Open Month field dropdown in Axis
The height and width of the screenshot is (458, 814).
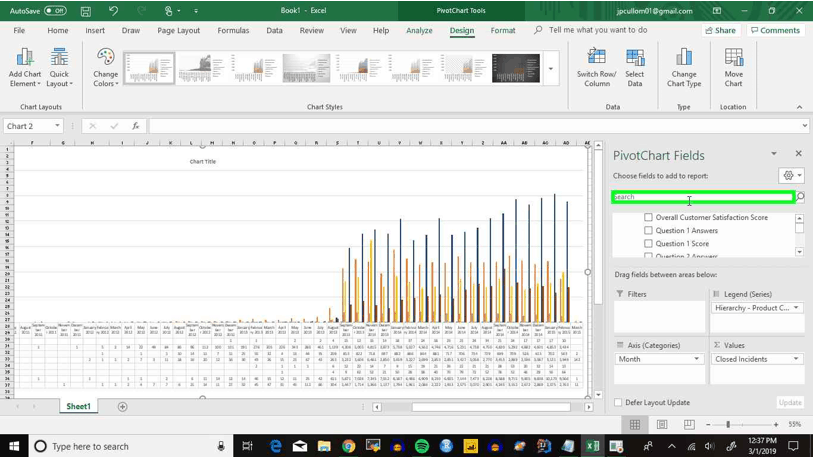[697, 359]
